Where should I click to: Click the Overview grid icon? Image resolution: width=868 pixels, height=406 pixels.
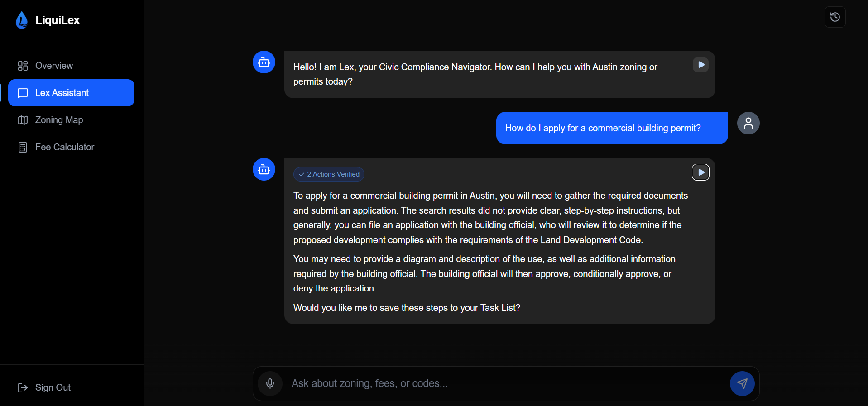[x=23, y=66]
